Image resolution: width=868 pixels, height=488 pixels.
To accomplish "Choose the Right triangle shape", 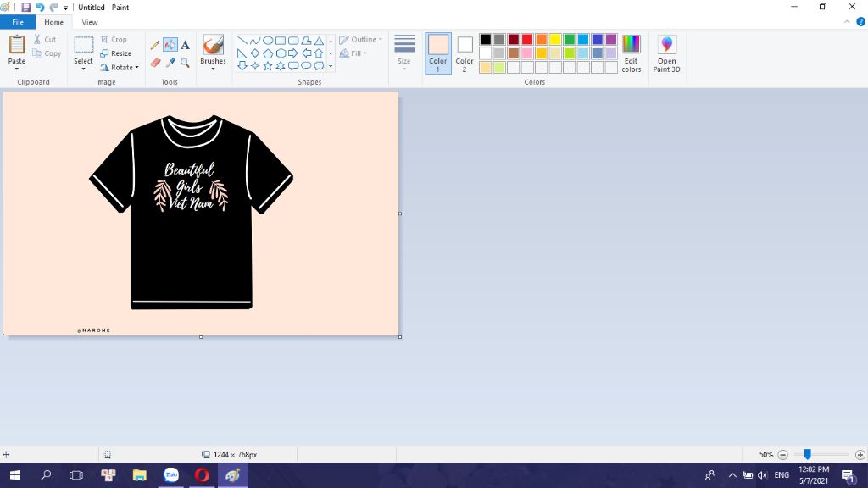I will 242,53.
